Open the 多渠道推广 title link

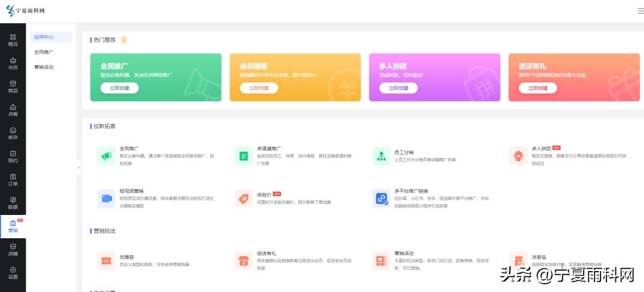[x=269, y=148]
